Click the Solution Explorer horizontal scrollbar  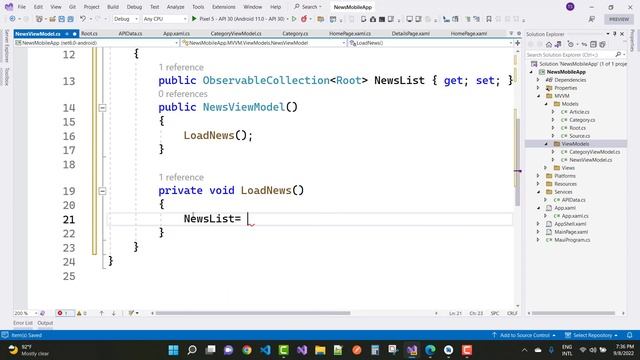click(573, 313)
